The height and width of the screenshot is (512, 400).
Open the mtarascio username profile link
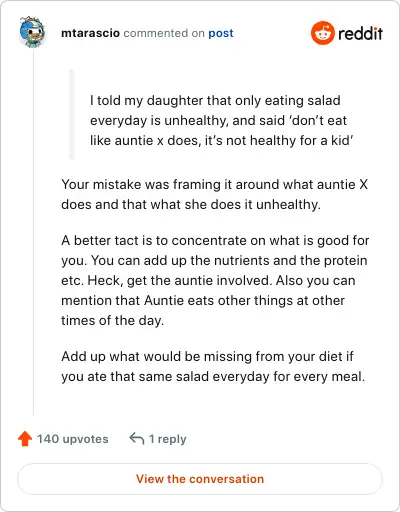[x=90, y=33]
